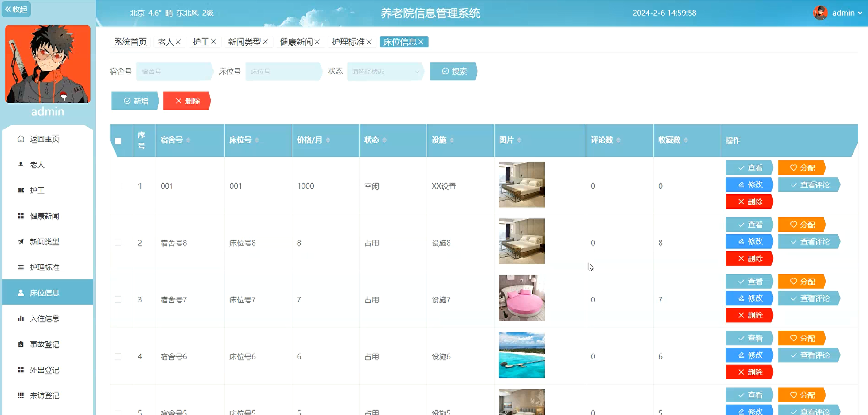The width and height of the screenshot is (868, 415).
Task: Open the beach thumbnail in 宿舍号6 row
Action: (x=522, y=355)
